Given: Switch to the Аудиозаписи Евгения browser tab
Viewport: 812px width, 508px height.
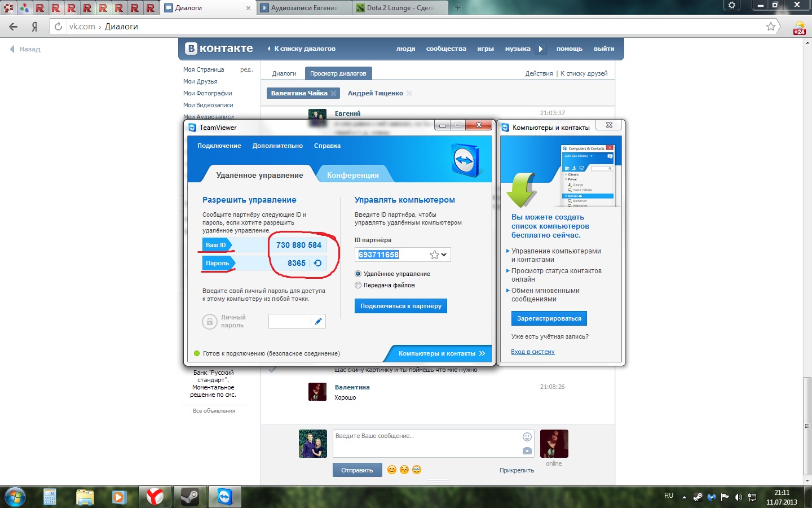Looking at the screenshot, I should pyautogui.click(x=304, y=8).
